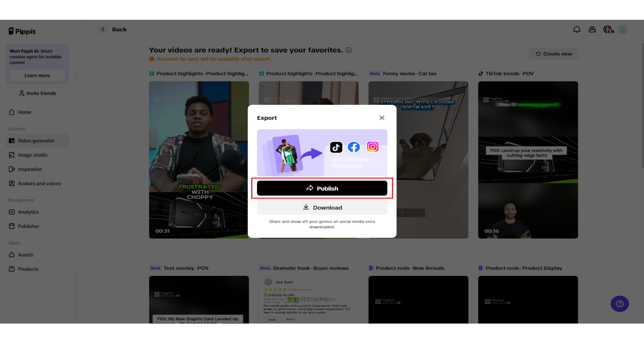Open Video generator in the sidebar
Image resolution: width=644 pixels, height=345 pixels.
[37, 141]
